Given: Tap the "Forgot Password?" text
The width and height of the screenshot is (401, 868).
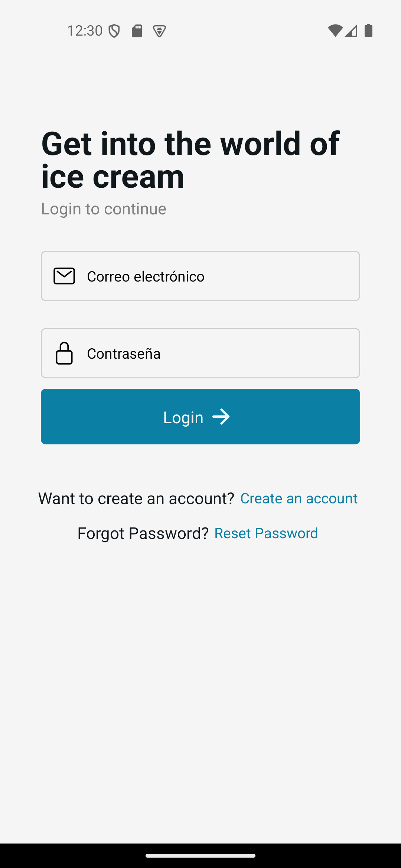Looking at the screenshot, I should click(143, 533).
